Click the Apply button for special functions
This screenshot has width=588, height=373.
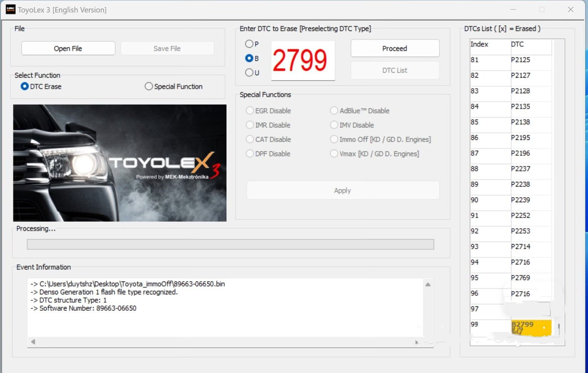(342, 190)
